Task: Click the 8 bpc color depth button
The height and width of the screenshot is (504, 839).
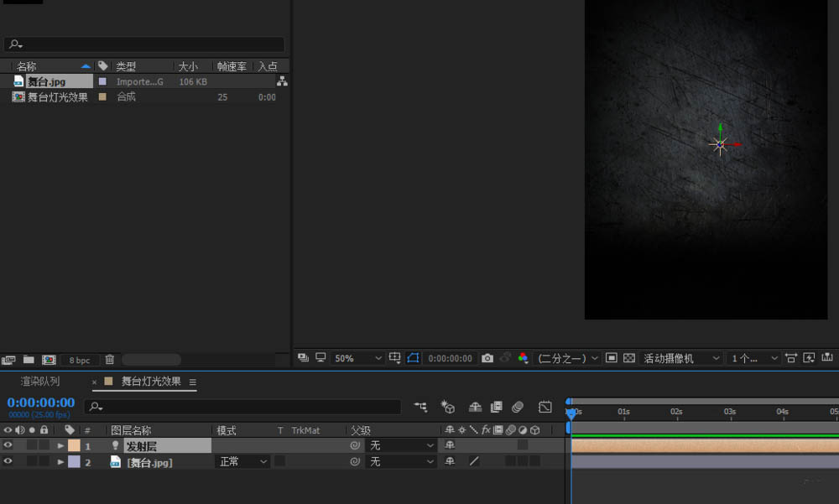Action: (80, 360)
